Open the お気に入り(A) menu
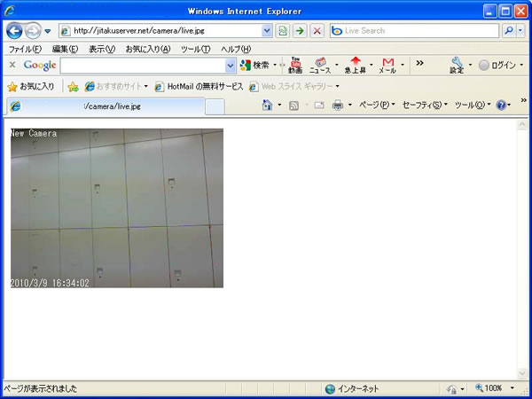 [148, 49]
